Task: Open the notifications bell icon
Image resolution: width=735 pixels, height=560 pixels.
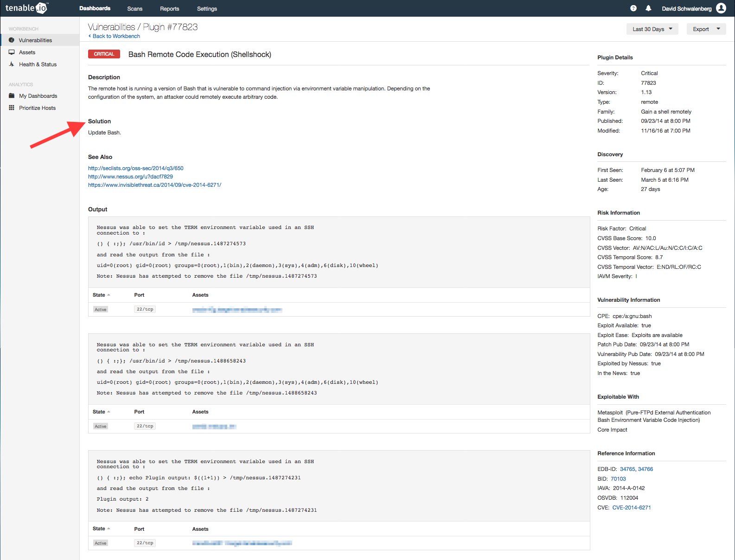Action: click(648, 8)
